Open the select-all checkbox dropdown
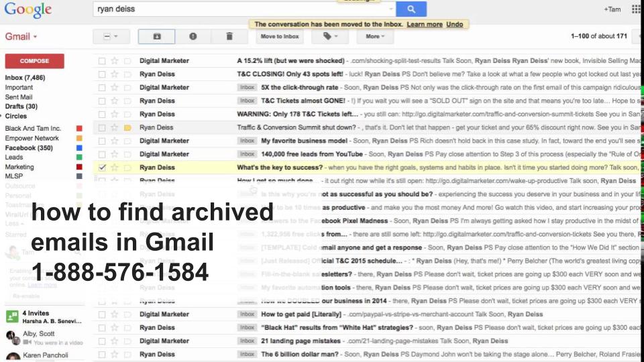Screen dimensions: 644x362 [x=111, y=36]
